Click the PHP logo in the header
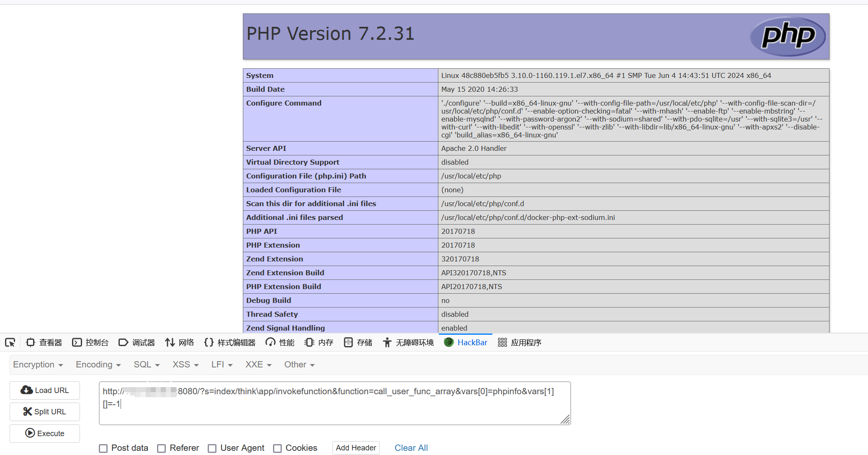 [787, 36]
